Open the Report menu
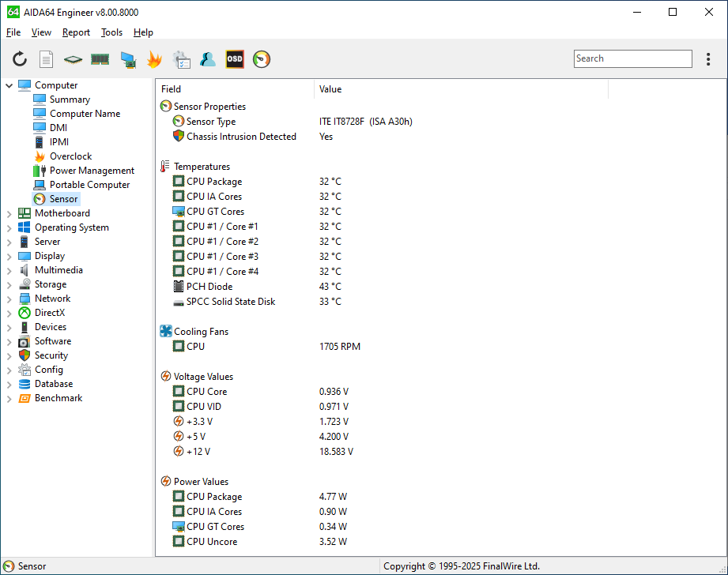 pos(76,32)
